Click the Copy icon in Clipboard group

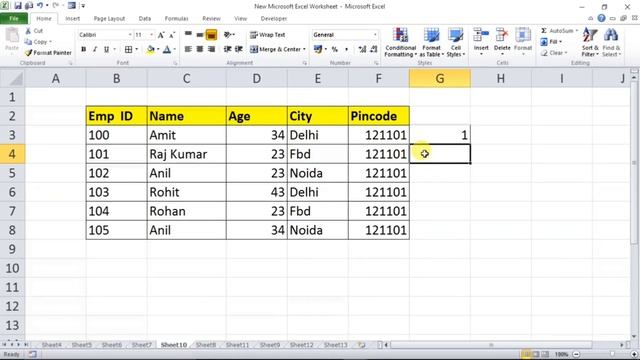click(28, 42)
